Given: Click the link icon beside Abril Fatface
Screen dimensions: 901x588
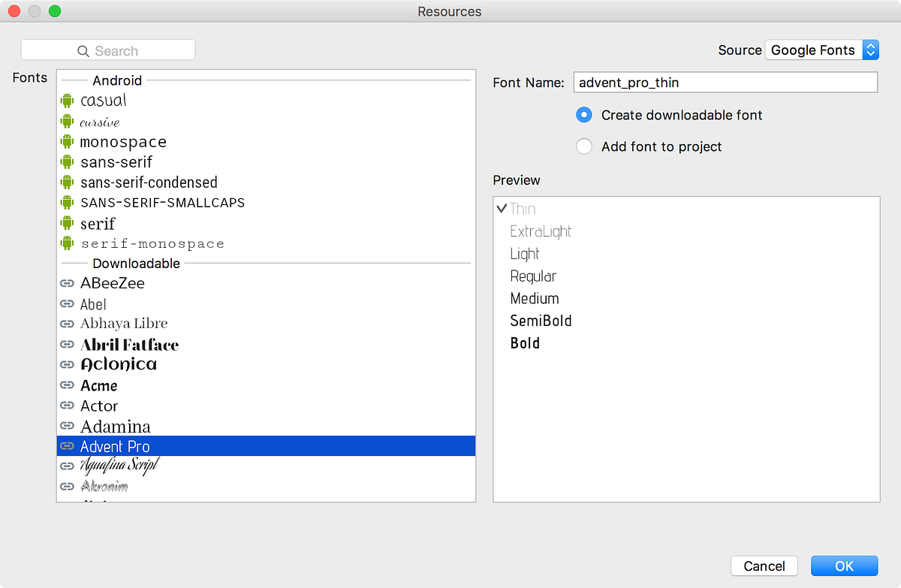Looking at the screenshot, I should coord(68,345).
